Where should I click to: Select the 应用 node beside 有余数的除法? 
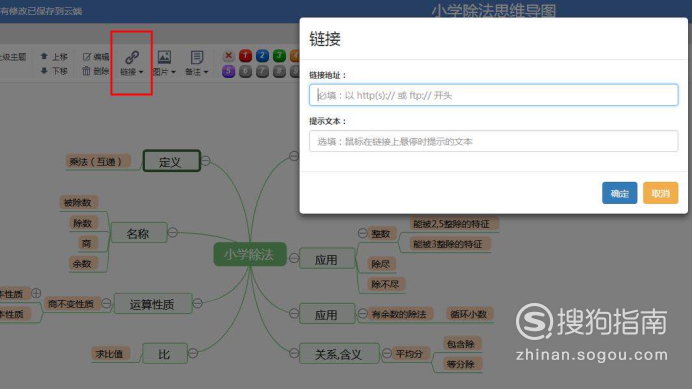coord(327,314)
